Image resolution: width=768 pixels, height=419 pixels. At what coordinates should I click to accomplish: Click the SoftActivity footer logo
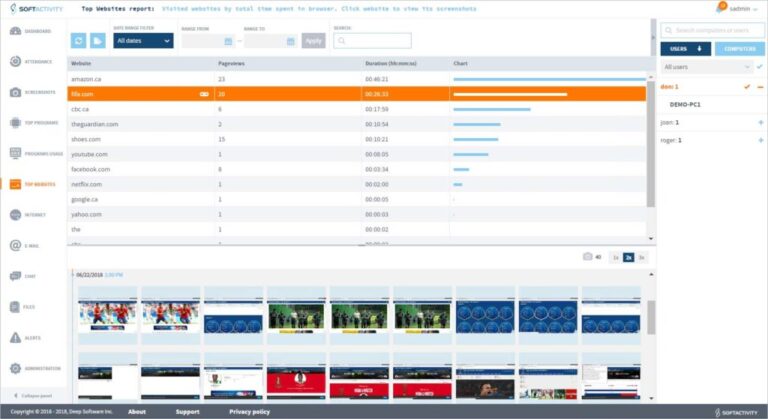point(738,413)
